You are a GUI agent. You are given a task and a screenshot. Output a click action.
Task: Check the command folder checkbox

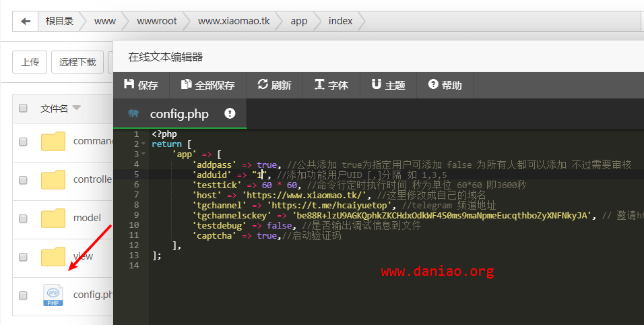(x=23, y=142)
